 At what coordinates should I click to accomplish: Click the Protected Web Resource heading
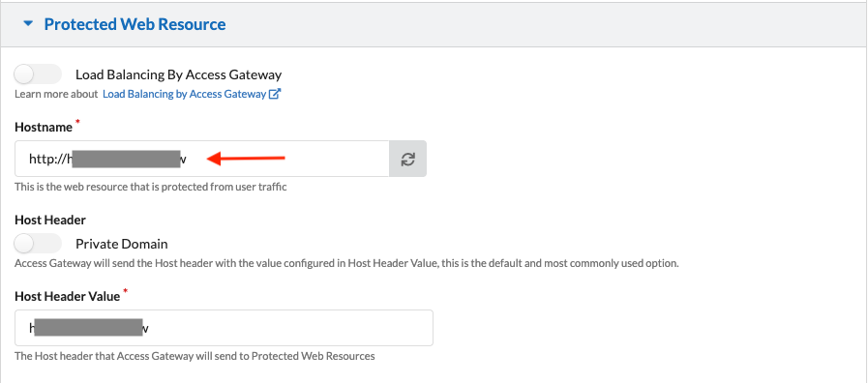[135, 24]
